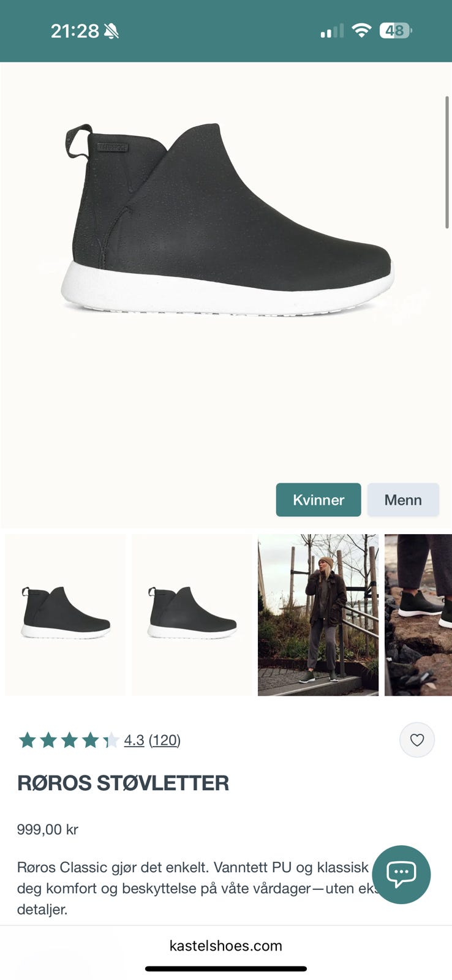Switch to the Menn option
This screenshot has width=452, height=980.
pyautogui.click(x=403, y=500)
